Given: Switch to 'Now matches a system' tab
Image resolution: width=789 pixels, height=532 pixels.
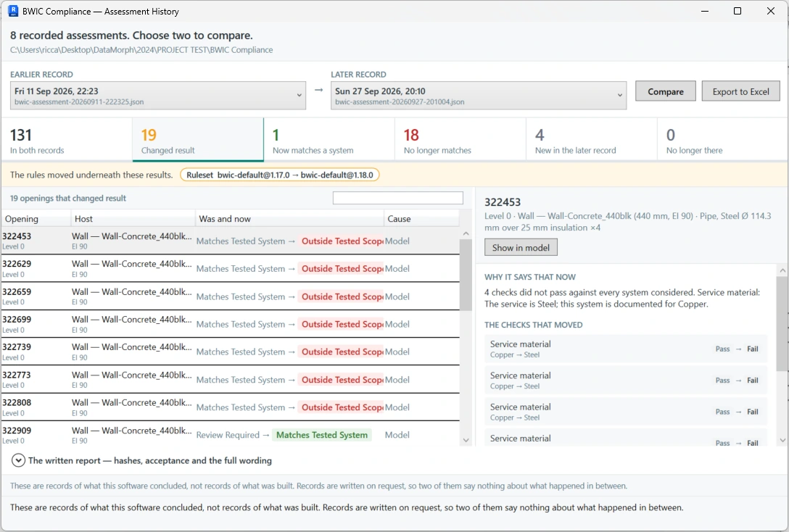Looking at the screenshot, I should 329,140.
